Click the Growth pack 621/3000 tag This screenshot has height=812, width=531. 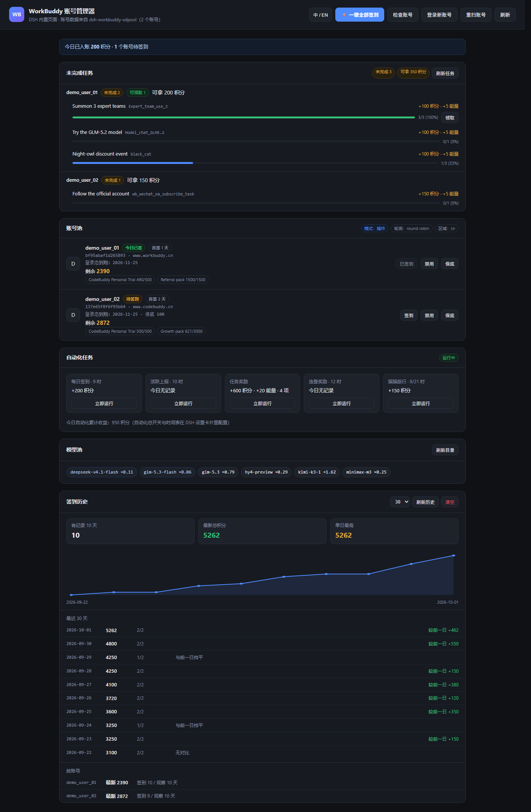(181, 331)
